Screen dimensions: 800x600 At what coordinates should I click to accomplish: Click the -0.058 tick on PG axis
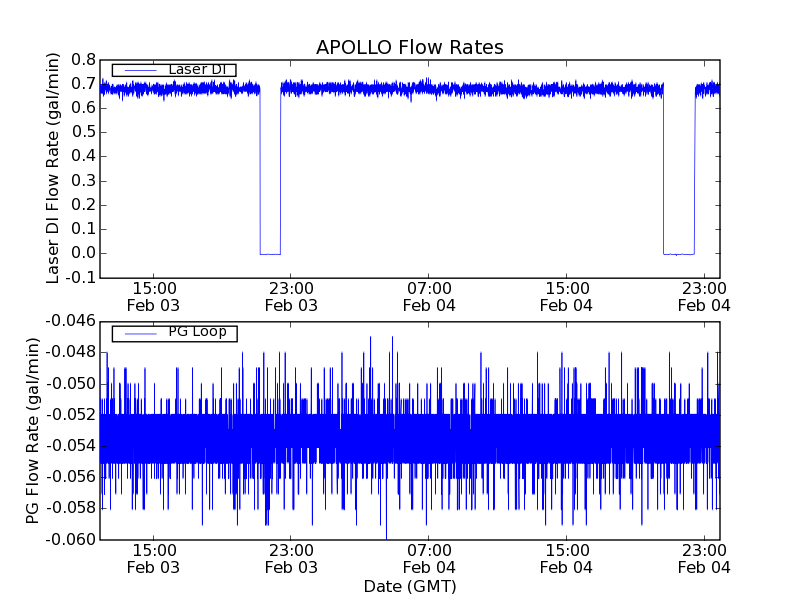[71, 508]
